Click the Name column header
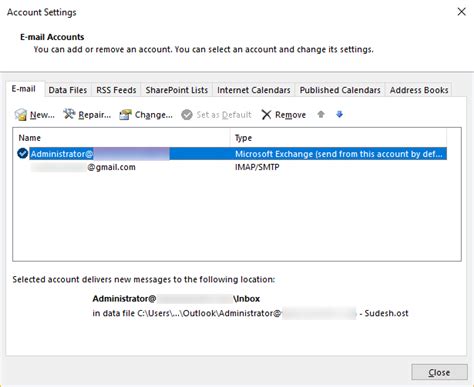 [x=122, y=138]
